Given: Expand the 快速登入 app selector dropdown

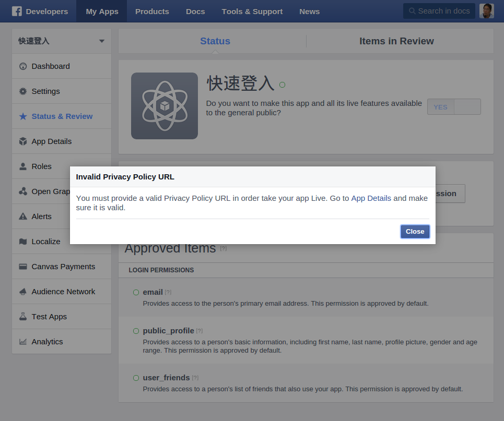Looking at the screenshot, I should coord(101,41).
